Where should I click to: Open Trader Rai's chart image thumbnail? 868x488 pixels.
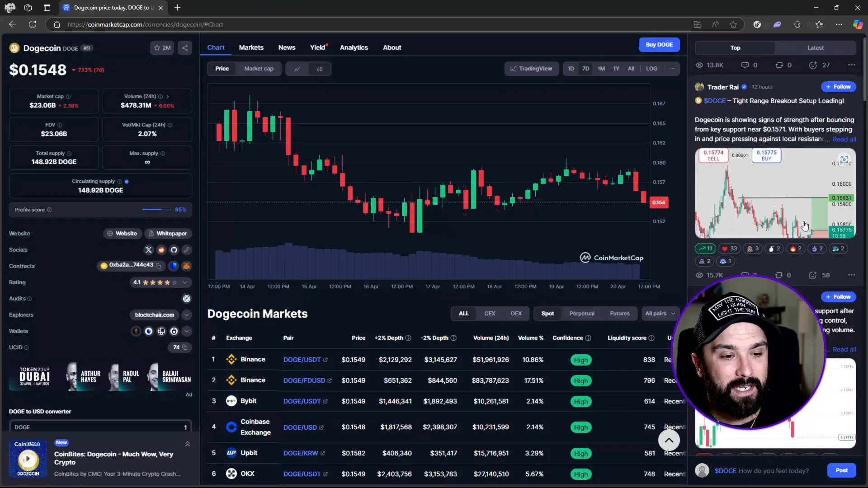pyautogui.click(x=775, y=193)
